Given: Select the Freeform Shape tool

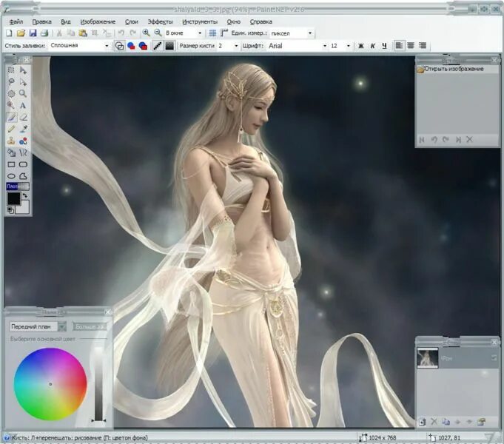Looking at the screenshot, I should point(23,176).
